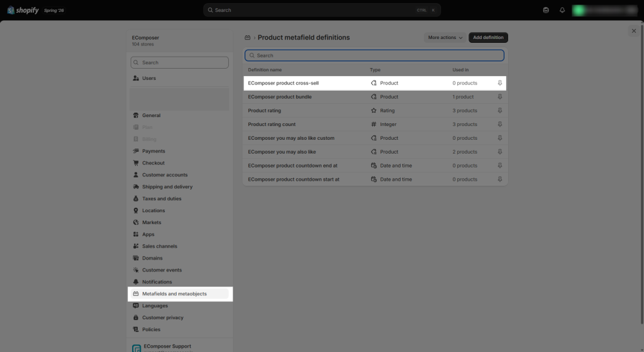Open Shipping and delivery settings
The height and width of the screenshot is (352, 644).
coord(179,186)
